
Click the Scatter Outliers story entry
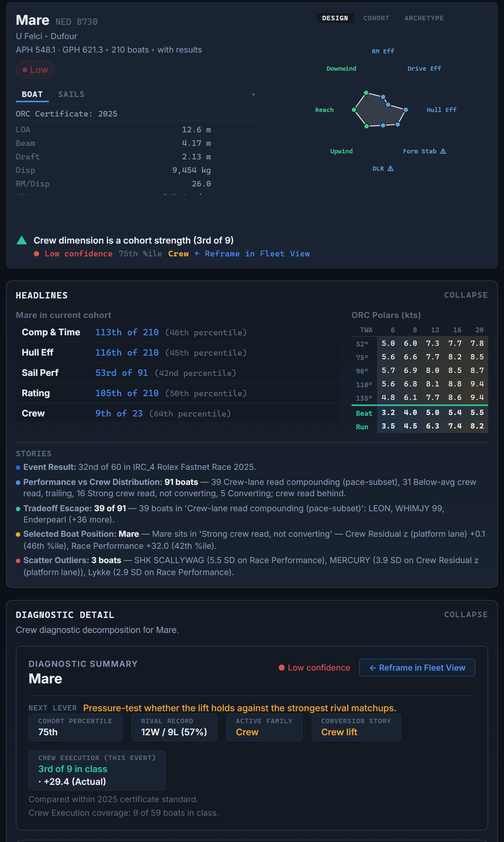point(252,566)
